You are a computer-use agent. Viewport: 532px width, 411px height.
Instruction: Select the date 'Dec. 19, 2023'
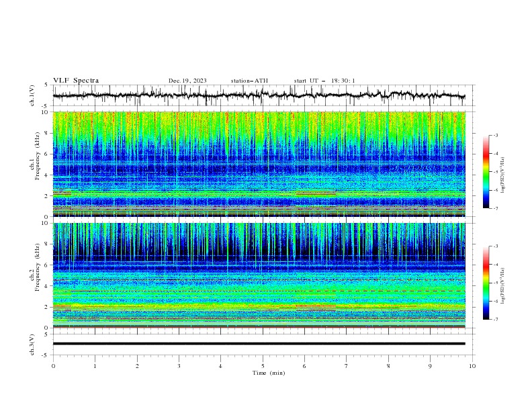pos(187,81)
